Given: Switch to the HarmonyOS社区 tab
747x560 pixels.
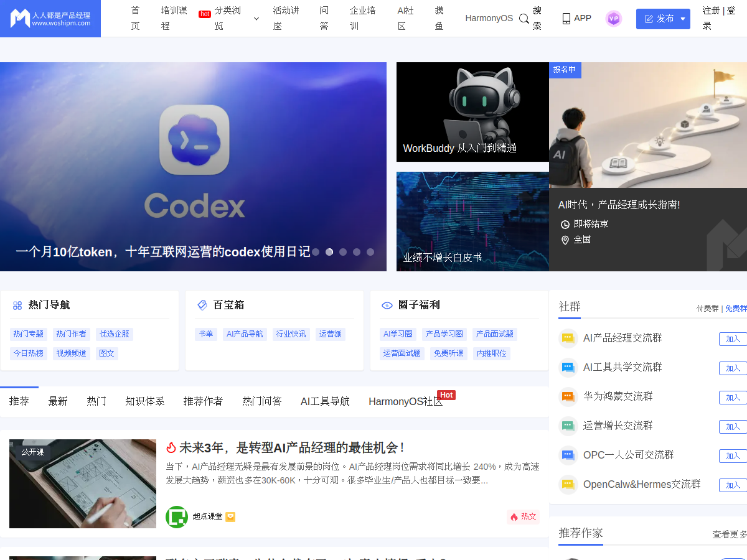Looking at the screenshot, I should [x=405, y=401].
